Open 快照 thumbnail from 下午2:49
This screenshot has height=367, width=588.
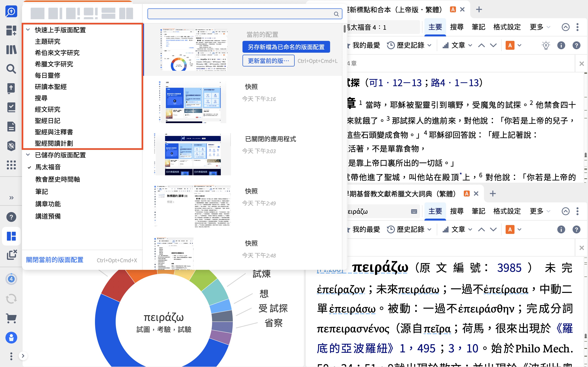tap(192, 206)
